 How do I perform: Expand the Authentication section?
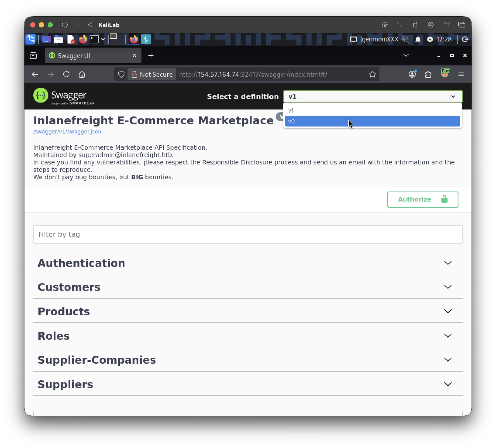coord(248,263)
